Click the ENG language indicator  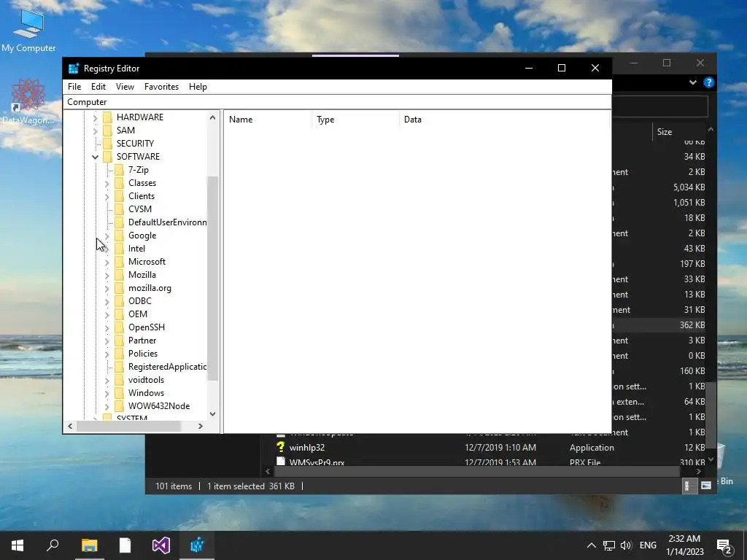648,545
